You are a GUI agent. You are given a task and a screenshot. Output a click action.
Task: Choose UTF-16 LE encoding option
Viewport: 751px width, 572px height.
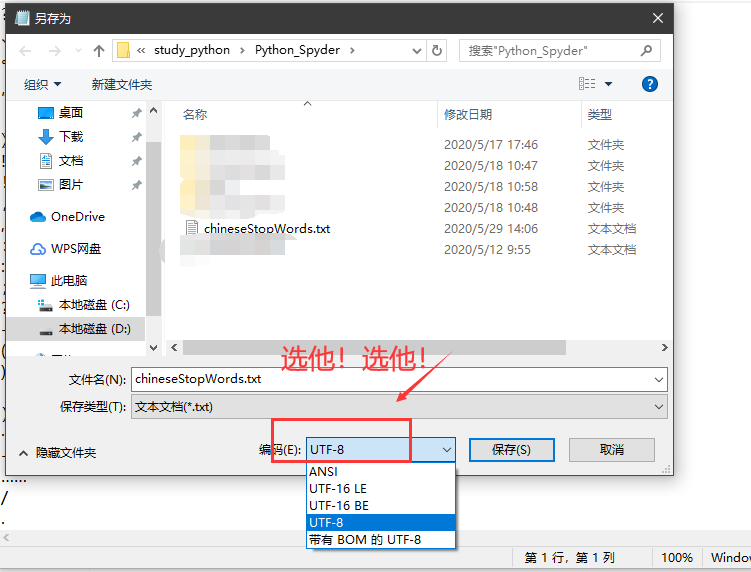(x=380, y=489)
